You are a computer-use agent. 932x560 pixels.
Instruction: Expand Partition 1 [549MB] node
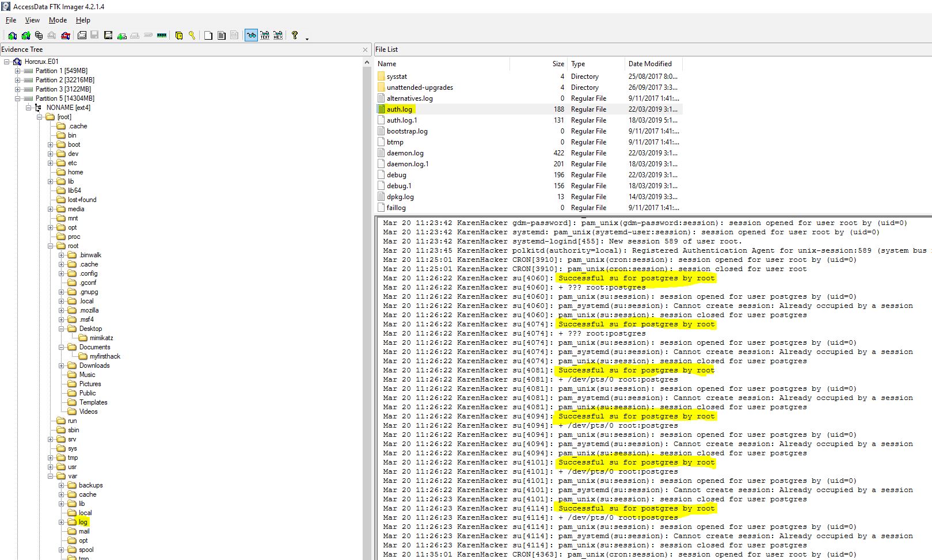[18, 71]
